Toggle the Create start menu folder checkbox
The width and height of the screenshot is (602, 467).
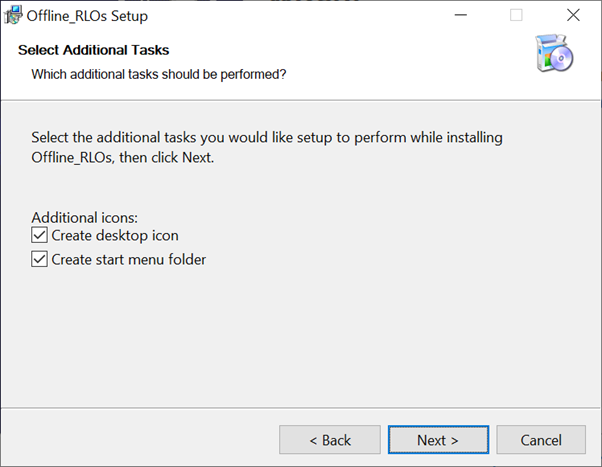coord(40,259)
